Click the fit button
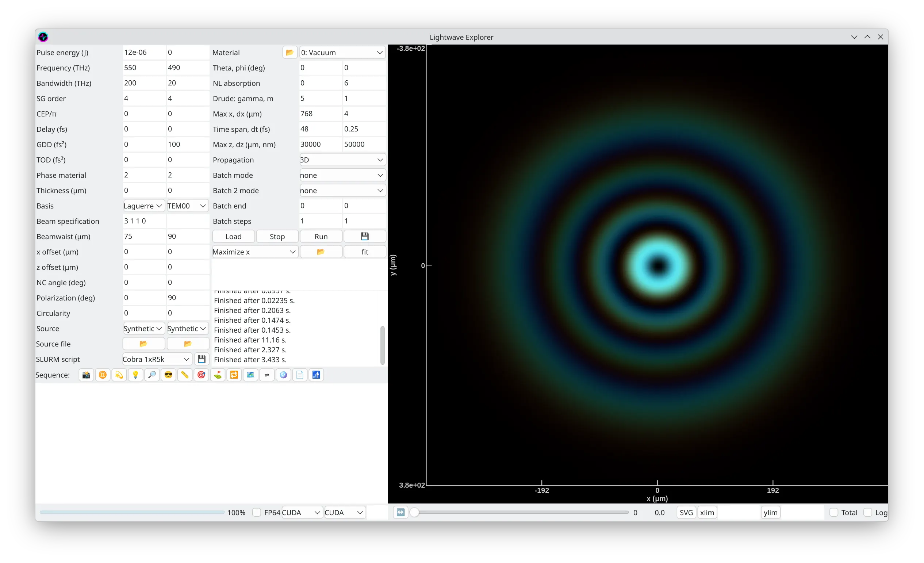The width and height of the screenshot is (924, 563). coord(365,252)
